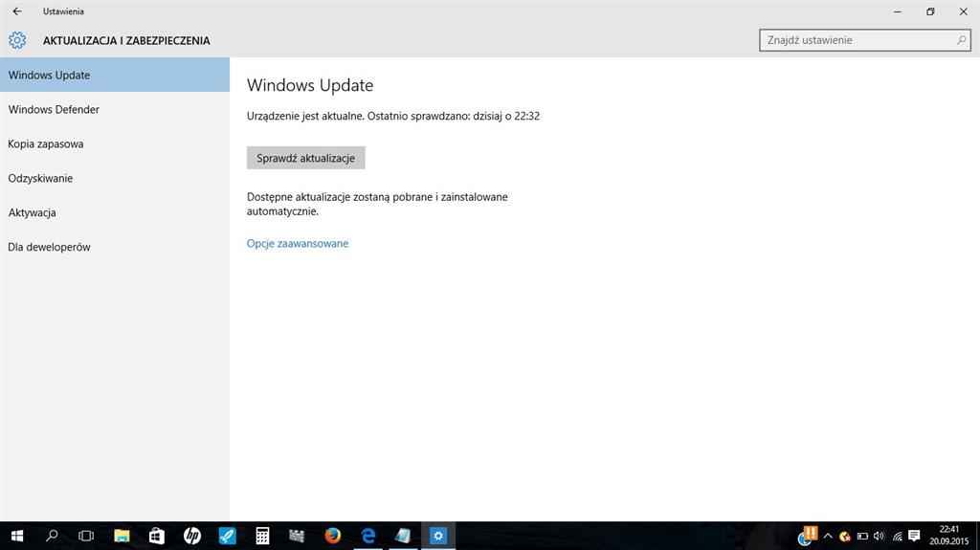Open the grey wall icon app on taskbar

coord(297,536)
